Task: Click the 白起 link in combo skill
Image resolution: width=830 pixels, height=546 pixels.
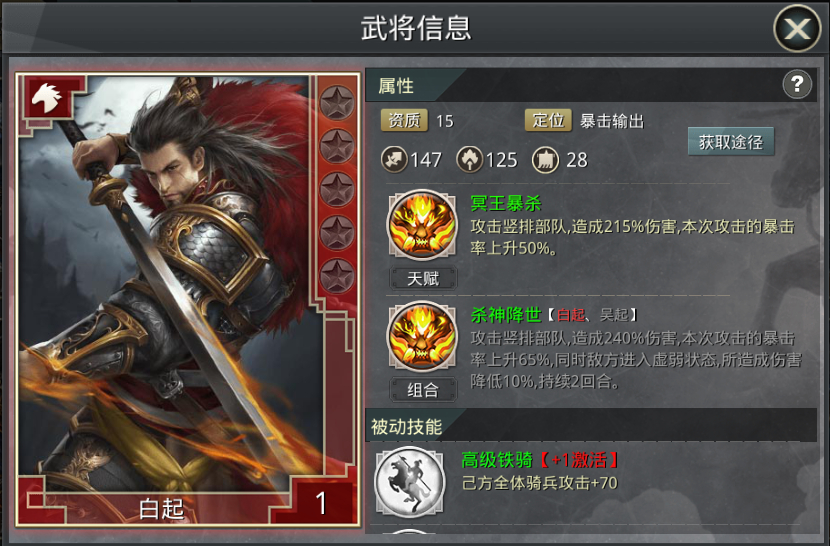Action: tap(571, 315)
